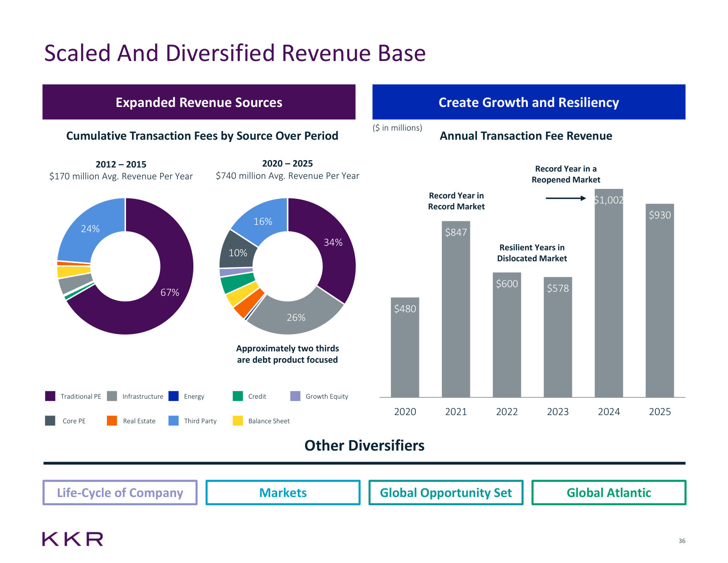Viewport: 728px width, 563px height.
Task: Click the Real Estate orange legend swatch
Action: coord(112,421)
